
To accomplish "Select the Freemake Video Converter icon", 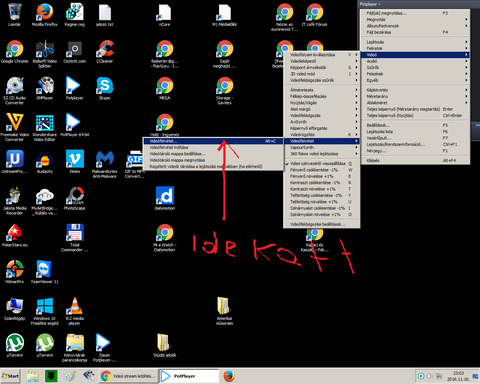I will (x=15, y=127).
